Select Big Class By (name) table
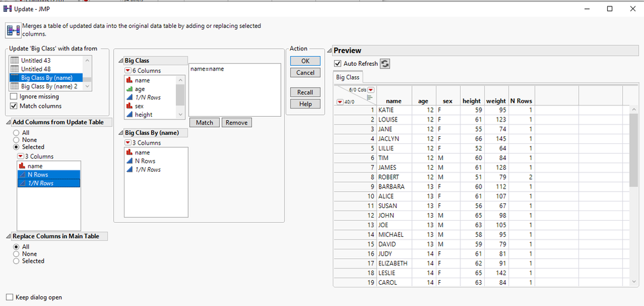 [46, 77]
